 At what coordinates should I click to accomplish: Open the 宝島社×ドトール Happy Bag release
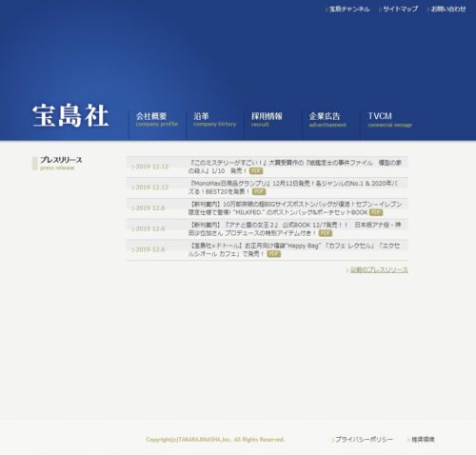(x=294, y=249)
